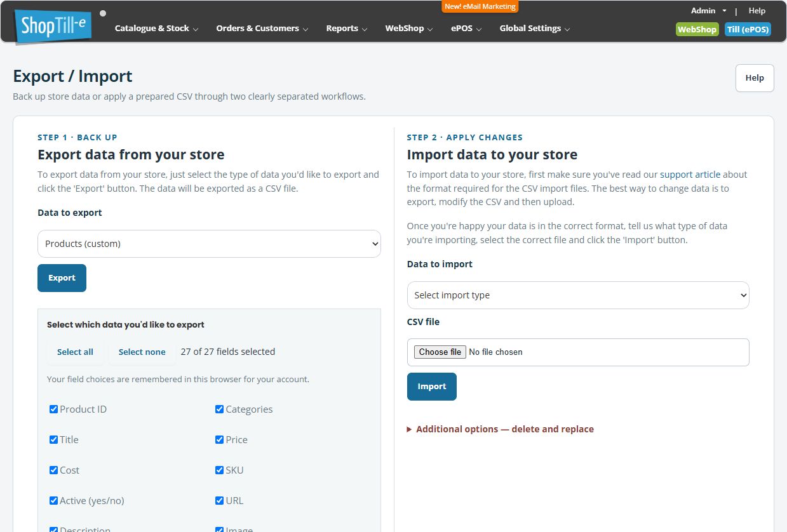The width and height of the screenshot is (787, 532).
Task: Click the ShopTill-e logo
Action: [x=53, y=27]
